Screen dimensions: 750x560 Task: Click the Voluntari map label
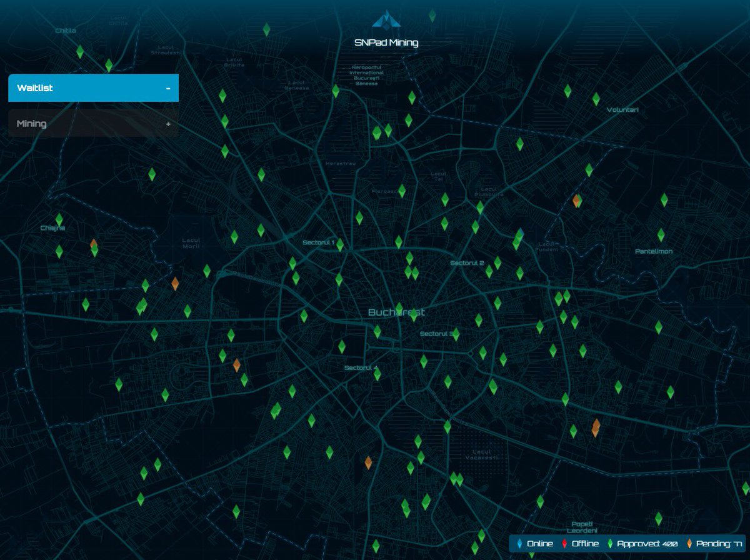(x=622, y=110)
